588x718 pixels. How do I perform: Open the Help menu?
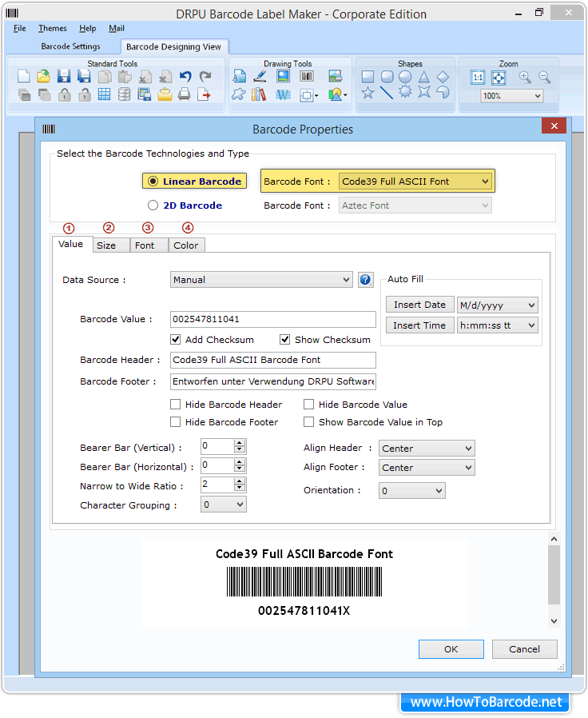coord(87,29)
